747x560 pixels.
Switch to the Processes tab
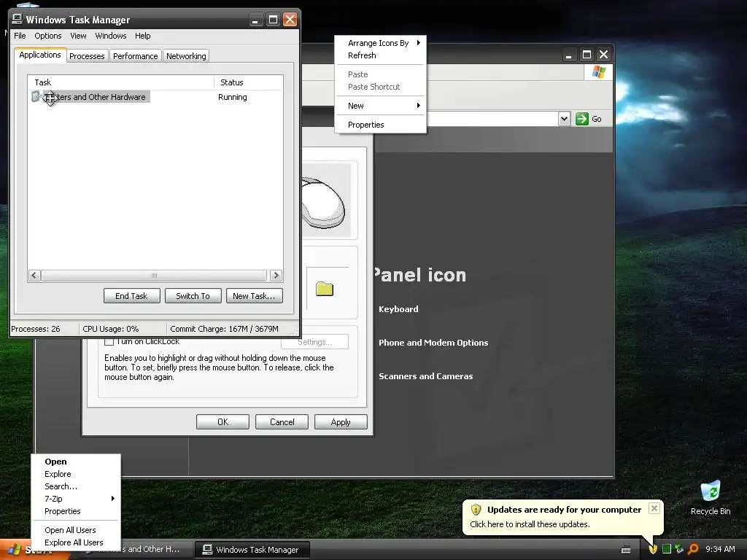click(87, 55)
